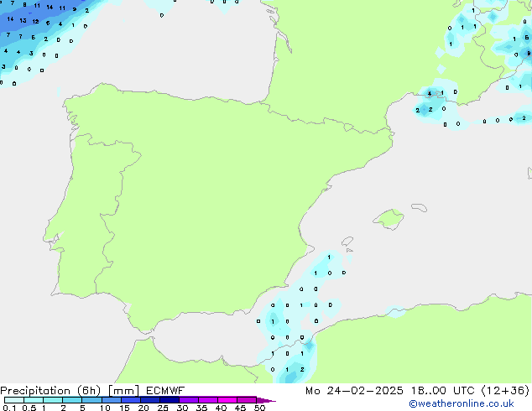Click the map precipitation value 12
This screenshot has width=532, height=411.
pos(35,21)
